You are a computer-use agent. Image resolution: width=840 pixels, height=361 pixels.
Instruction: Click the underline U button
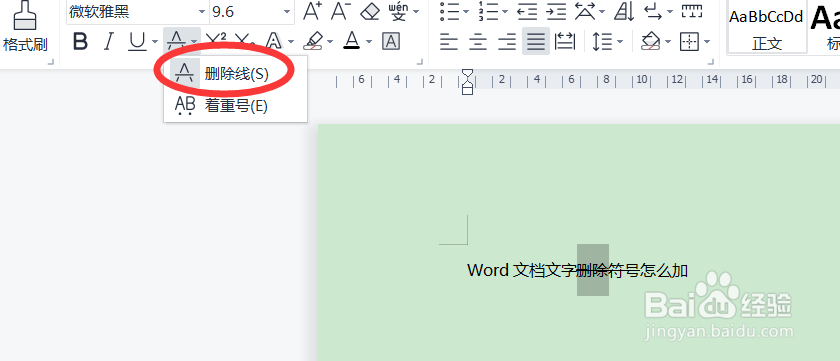137,41
